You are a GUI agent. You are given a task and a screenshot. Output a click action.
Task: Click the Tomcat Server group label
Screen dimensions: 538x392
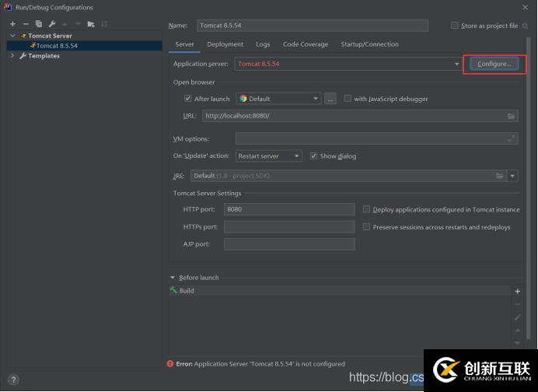pos(50,36)
